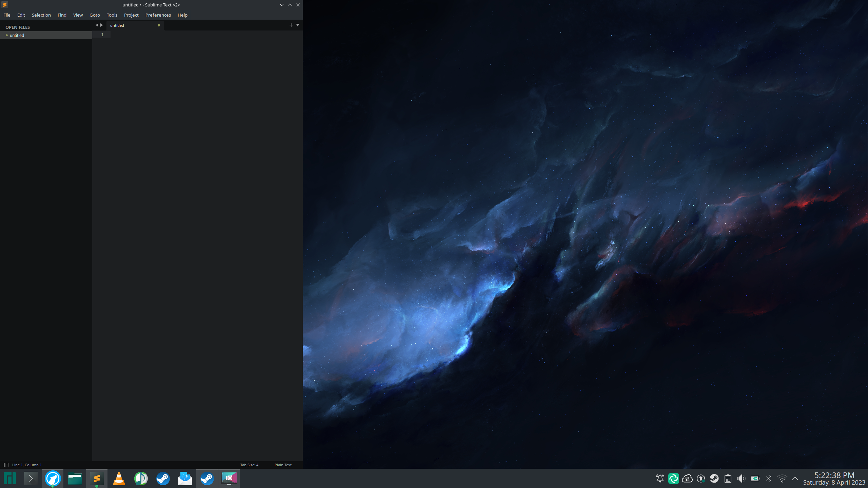Screen dimensions: 868x488
Task: Open the clipboard tray icon
Action: (x=728, y=479)
